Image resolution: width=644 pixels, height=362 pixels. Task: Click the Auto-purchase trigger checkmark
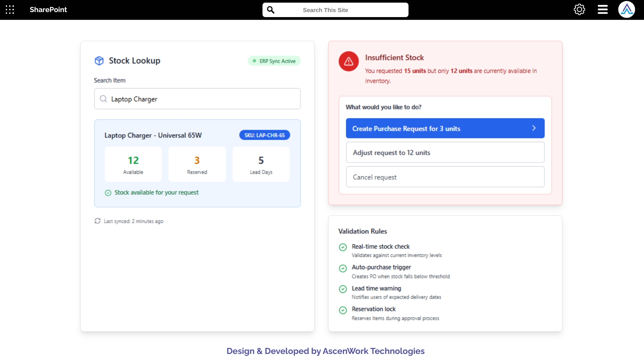click(343, 268)
